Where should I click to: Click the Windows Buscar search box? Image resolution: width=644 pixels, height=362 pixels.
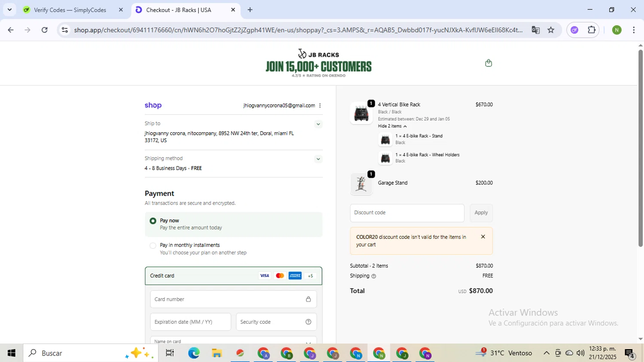[x=91, y=353]
